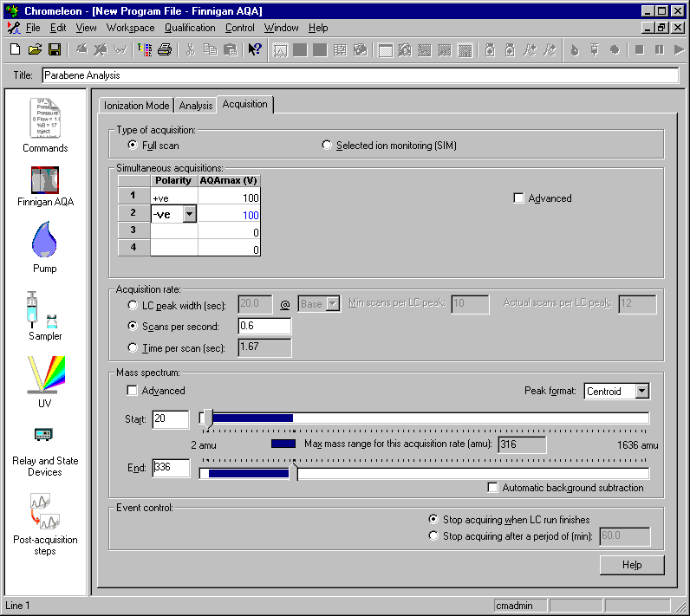Click the New file toolbar icon
690x616 pixels.
(15, 49)
